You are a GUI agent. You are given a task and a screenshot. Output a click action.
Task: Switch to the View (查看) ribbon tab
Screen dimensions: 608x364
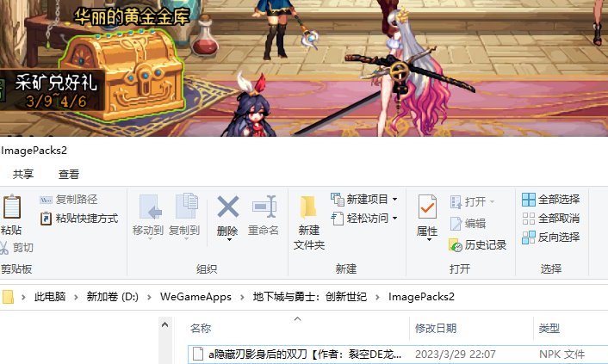[69, 175]
